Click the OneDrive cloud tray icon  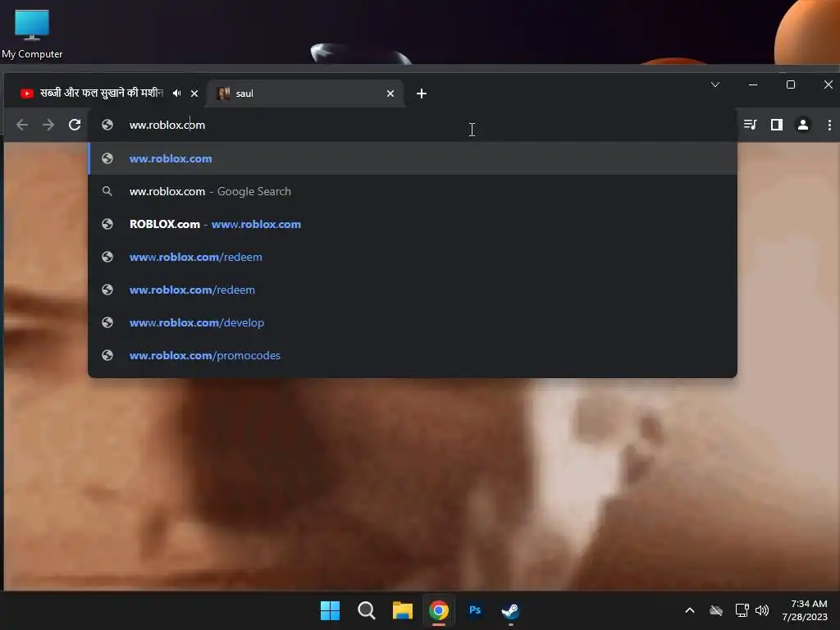click(715, 610)
